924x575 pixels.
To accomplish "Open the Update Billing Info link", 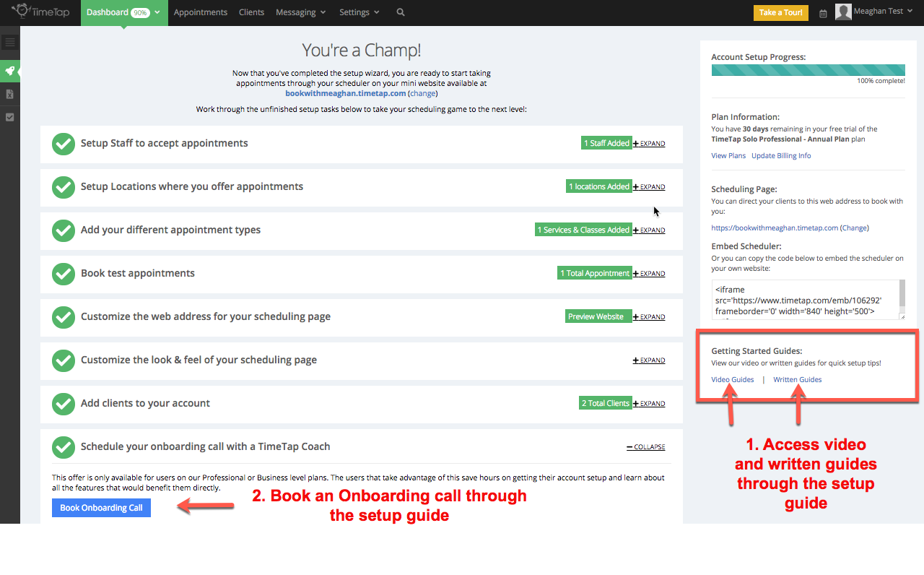I will pos(781,155).
